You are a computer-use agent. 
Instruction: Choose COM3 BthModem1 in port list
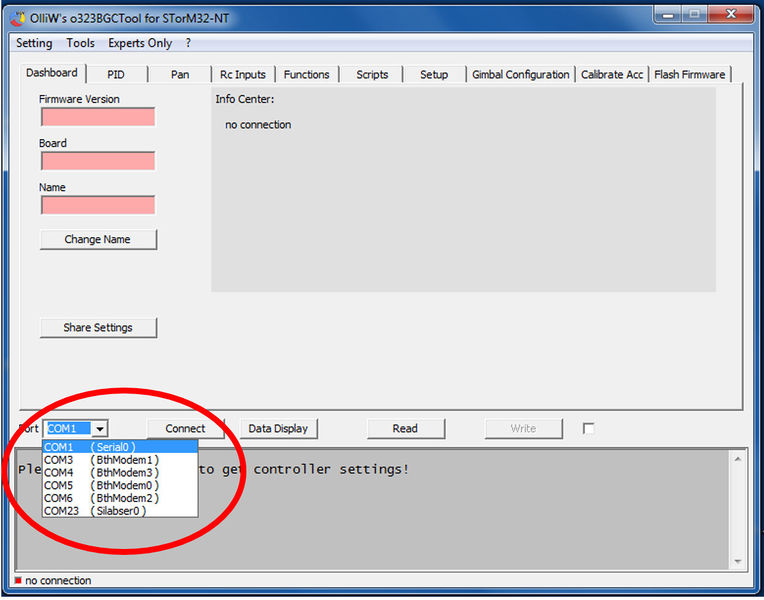pos(100,460)
